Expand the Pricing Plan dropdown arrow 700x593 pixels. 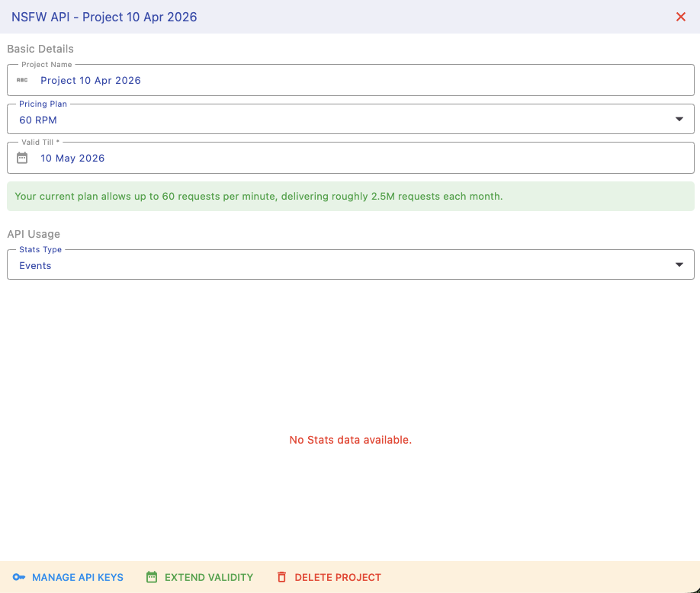tap(679, 119)
